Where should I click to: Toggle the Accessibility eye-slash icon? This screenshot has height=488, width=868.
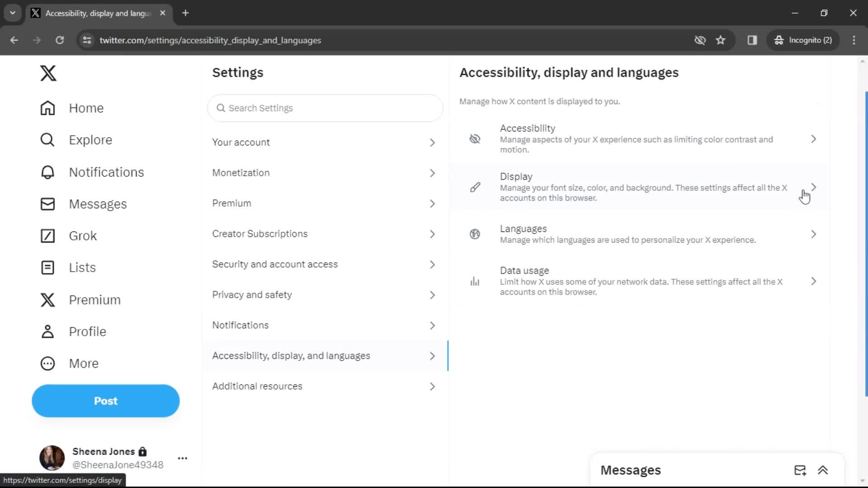coord(475,138)
